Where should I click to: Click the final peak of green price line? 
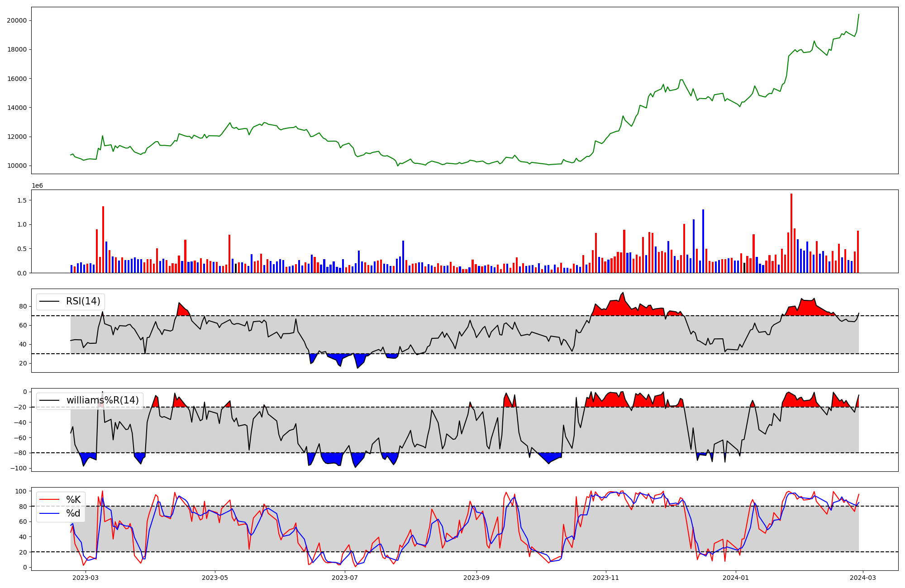click(859, 14)
